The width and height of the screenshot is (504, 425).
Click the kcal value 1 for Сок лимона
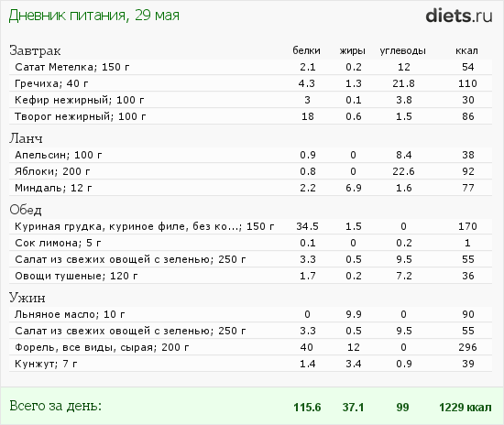467,243
